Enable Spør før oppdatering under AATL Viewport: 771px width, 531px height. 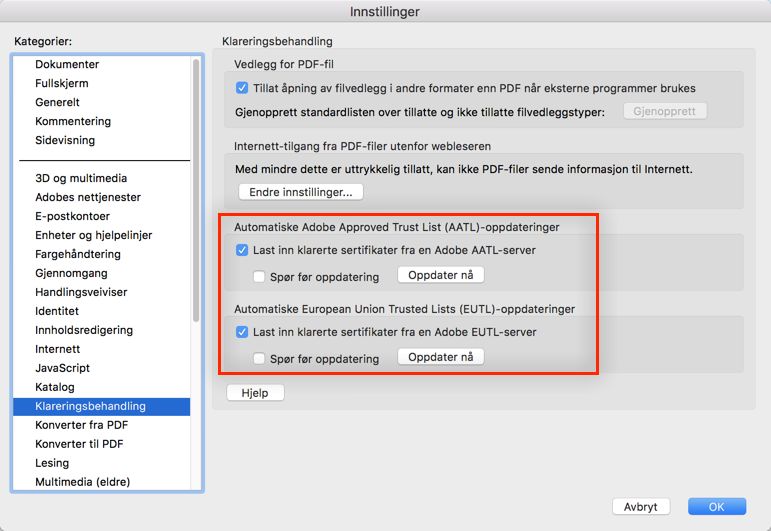[259, 276]
